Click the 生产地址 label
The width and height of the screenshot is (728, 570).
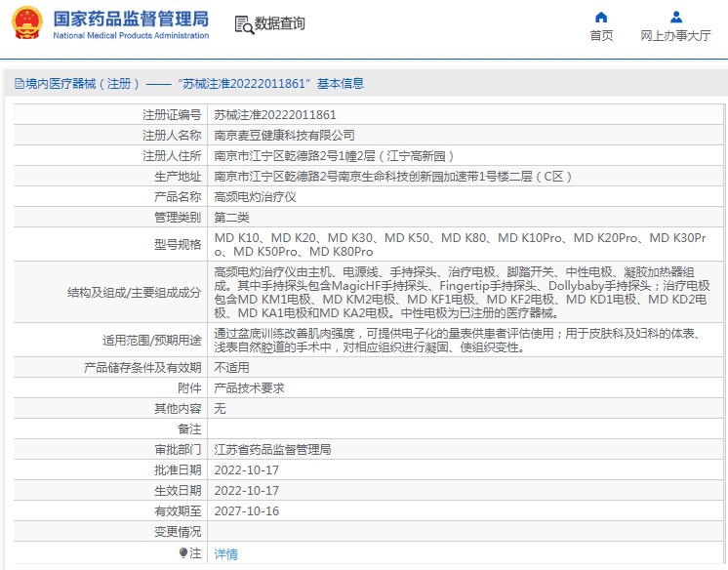[178, 177]
